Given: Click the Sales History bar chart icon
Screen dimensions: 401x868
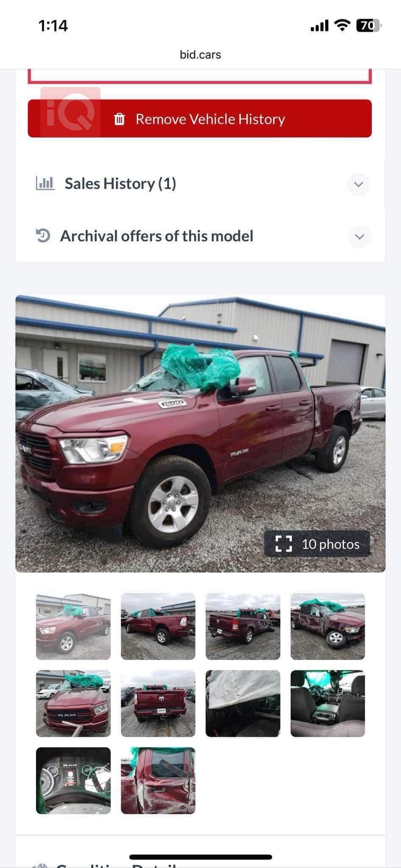Looking at the screenshot, I should (x=45, y=183).
